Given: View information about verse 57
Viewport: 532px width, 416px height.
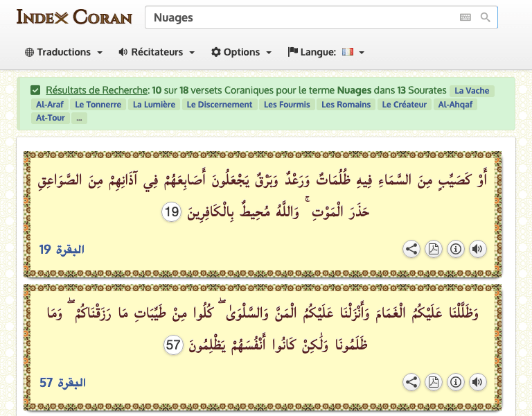Looking at the screenshot, I should tap(455, 382).
